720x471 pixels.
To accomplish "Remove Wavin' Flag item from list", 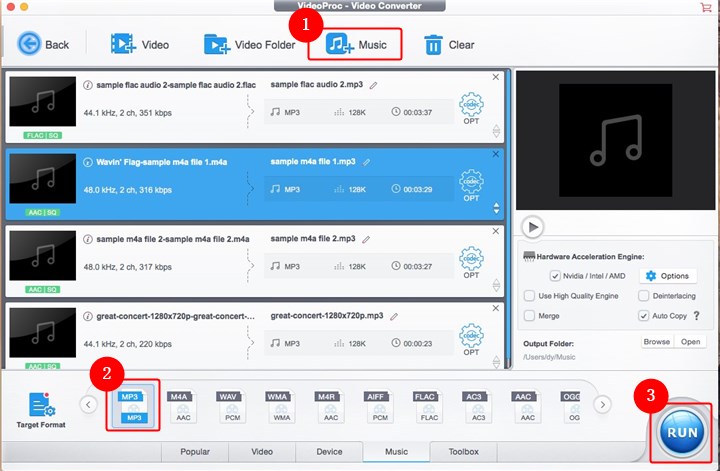I will coord(495,154).
